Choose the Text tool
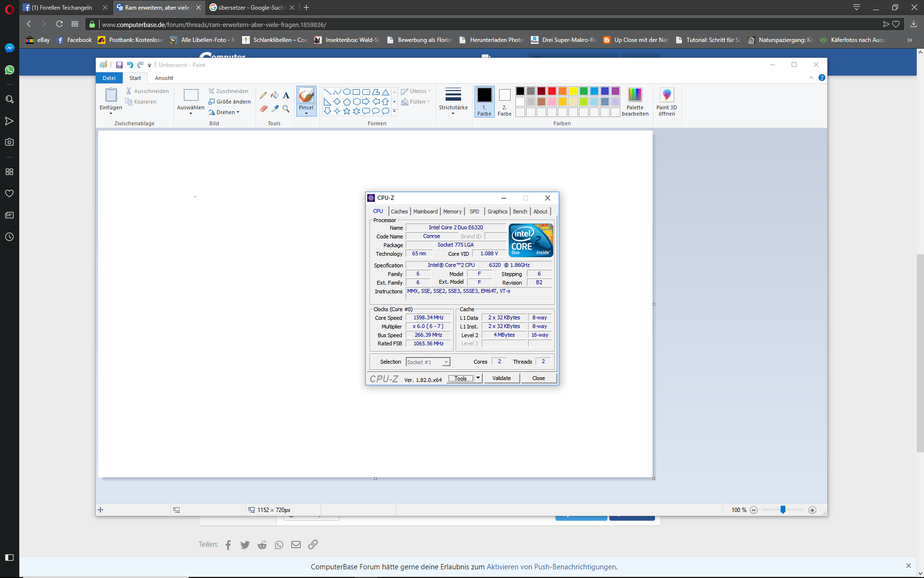 tap(286, 95)
